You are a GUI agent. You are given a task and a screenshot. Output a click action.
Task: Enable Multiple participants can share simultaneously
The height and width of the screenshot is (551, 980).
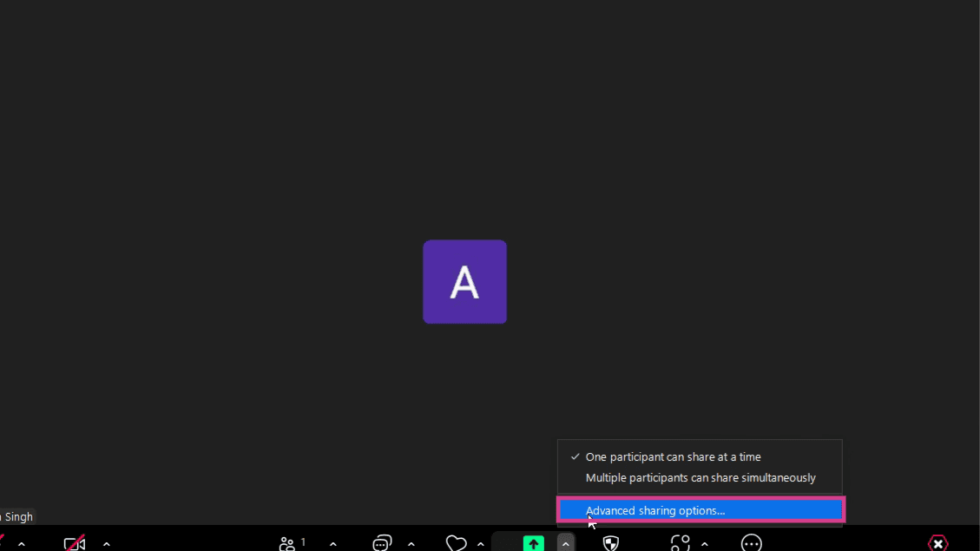[x=700, y=478]
